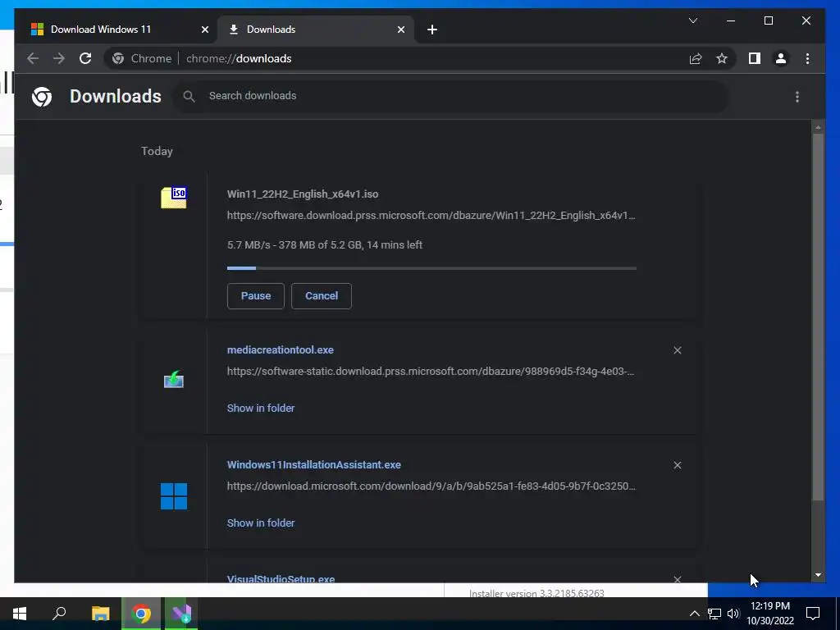Cancel the Win11 ISO download
This screenshot has height=630, width=840.
coord(322,295)
